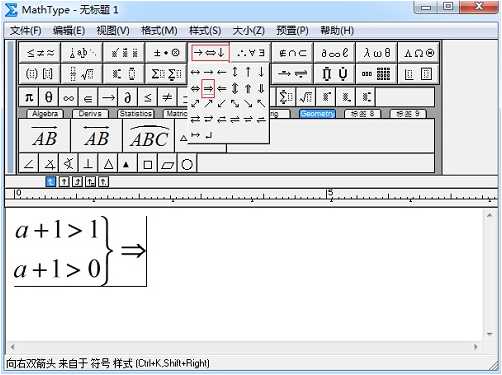Pick the double up arrow (⇑) symbol

[x=248, y=88]
